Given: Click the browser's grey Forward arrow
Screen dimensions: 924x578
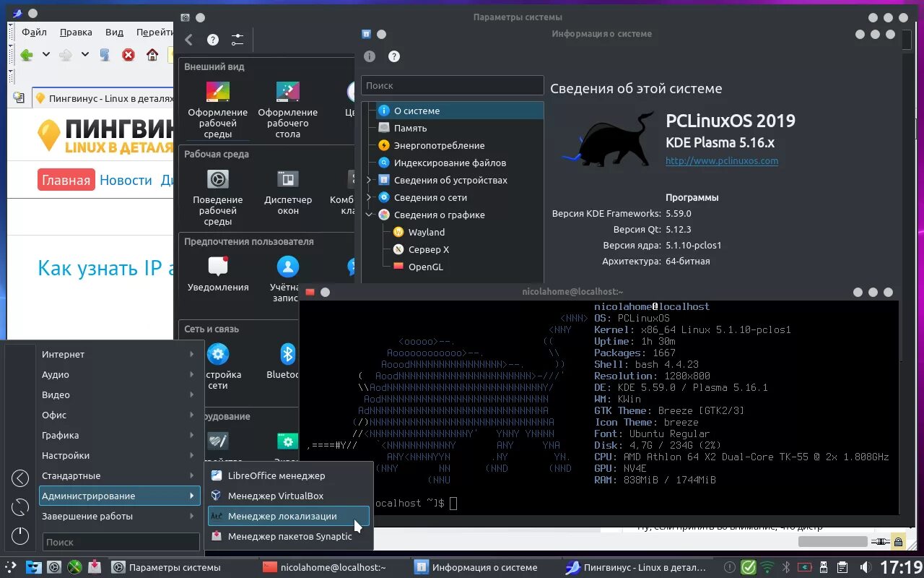Looking at the screenshot, I should click(66, 55).
